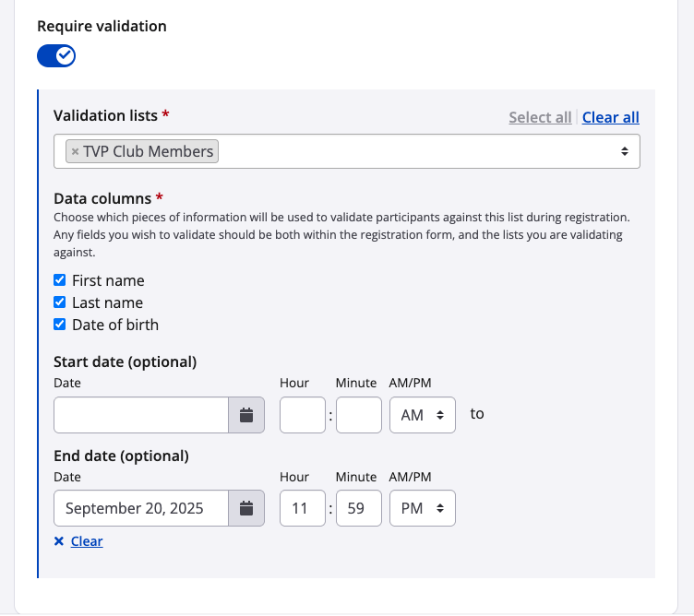Open the End date calendar picker

click(x=246, y=508)
